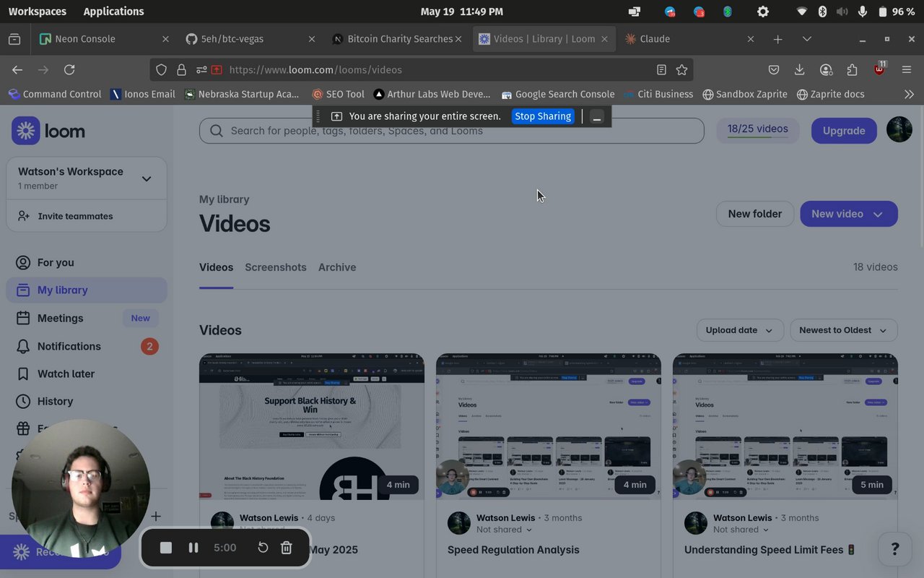The height and width of the screenshot is (578, 924).
Task: Click the New folder button
Action: (754, 214)
